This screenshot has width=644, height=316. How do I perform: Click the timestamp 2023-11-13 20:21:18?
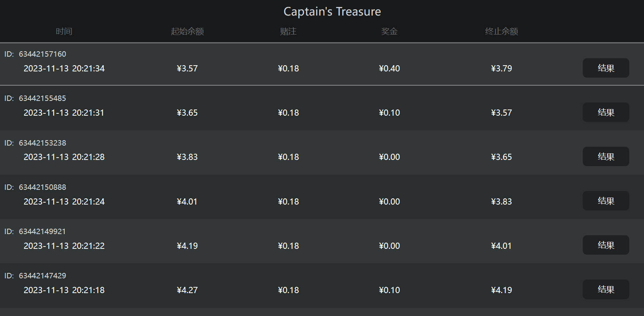pos(64,290)
